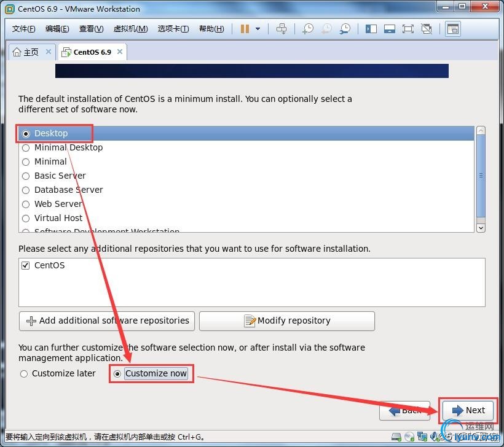This screenshot has width=504, height=447.
Task: Choose the Database Server radio button
Action: tap(26, 190)
